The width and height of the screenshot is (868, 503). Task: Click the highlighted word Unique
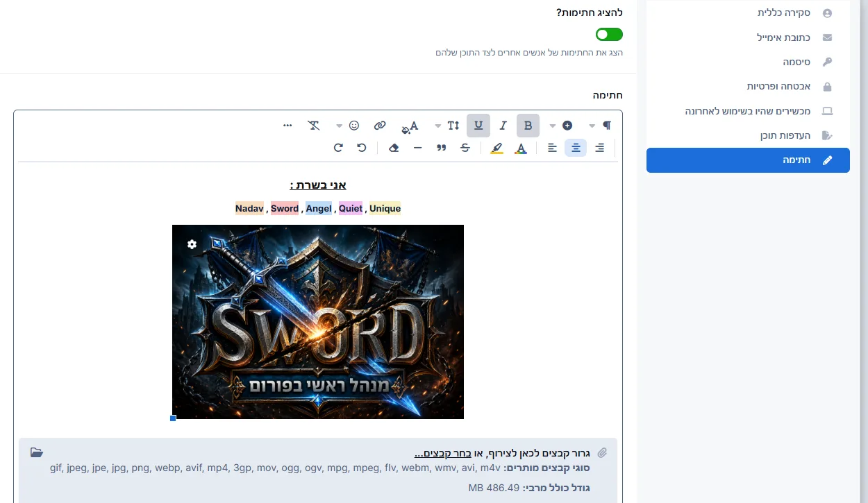pos(385,208)
